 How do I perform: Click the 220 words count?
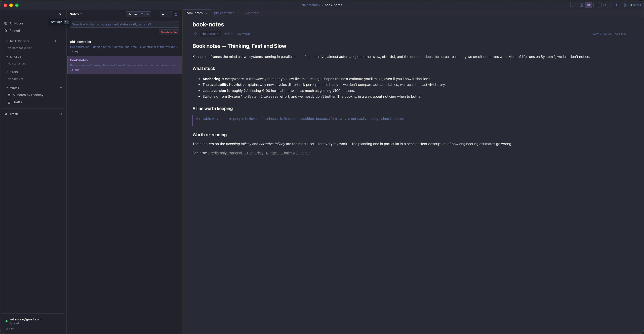(243, 34)
